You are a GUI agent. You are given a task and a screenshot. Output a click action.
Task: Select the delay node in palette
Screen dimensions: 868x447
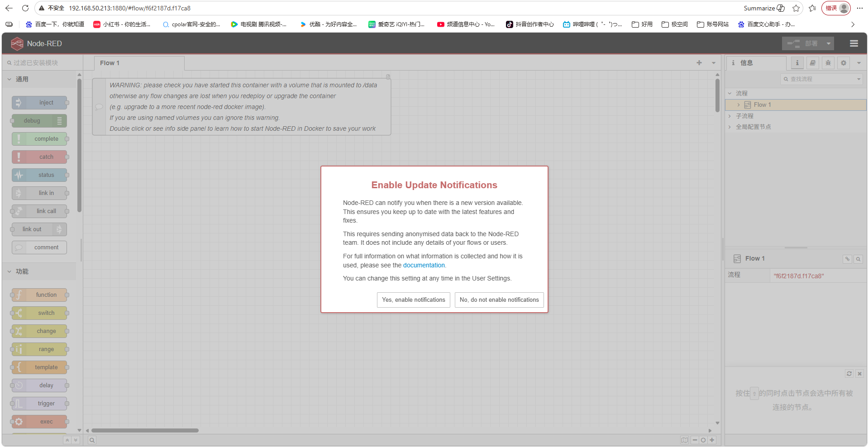39,385
